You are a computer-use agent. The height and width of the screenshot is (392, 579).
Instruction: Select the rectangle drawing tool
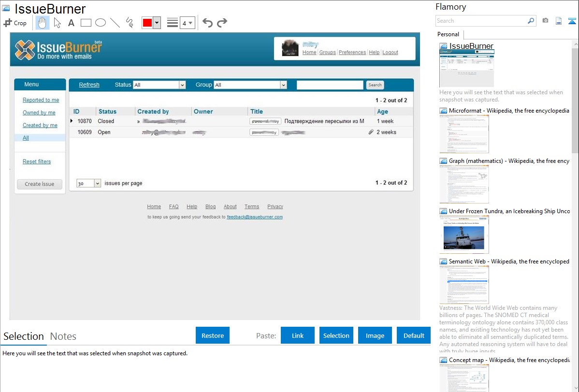coord(86,23)
